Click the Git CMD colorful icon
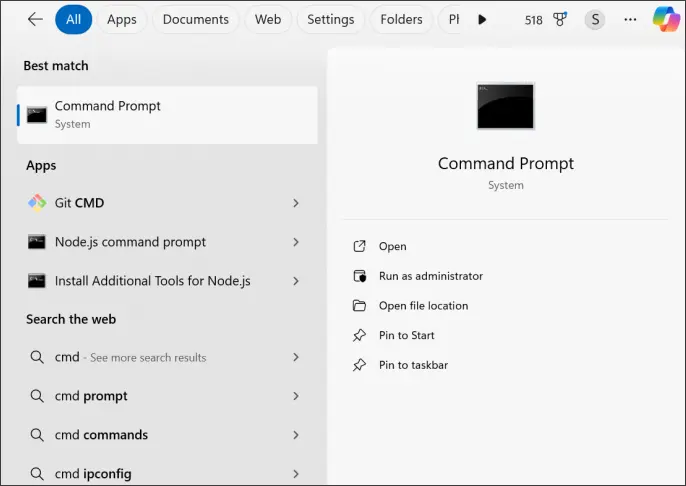This screenshot has width=686, height=486. 37,203
